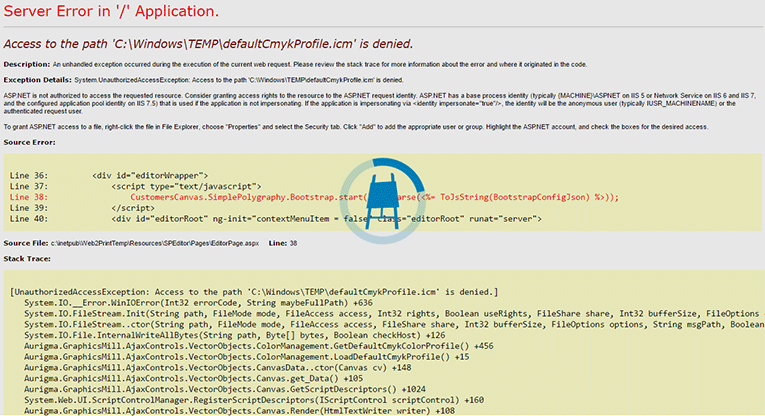Select the 'Canvas.GetScriptDescriptors() +1024' stack line

click(225, 389)
